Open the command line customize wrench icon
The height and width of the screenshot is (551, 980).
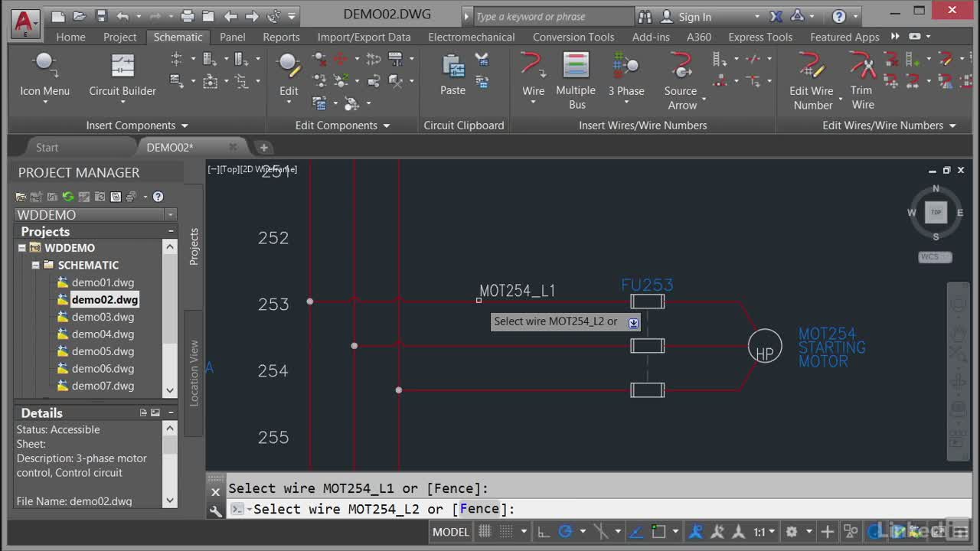(x=216, y=510)
